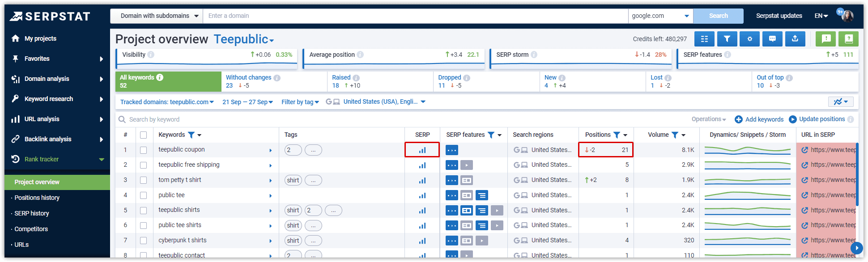Check the teepublic shirts row checkbox
The image size is (868, 262).
143,211
